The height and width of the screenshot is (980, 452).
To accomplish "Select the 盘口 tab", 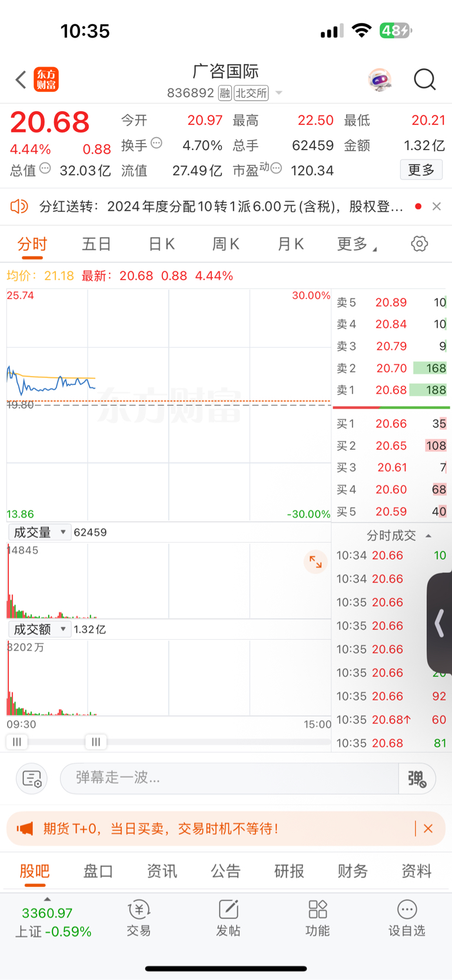I will 98,871.
